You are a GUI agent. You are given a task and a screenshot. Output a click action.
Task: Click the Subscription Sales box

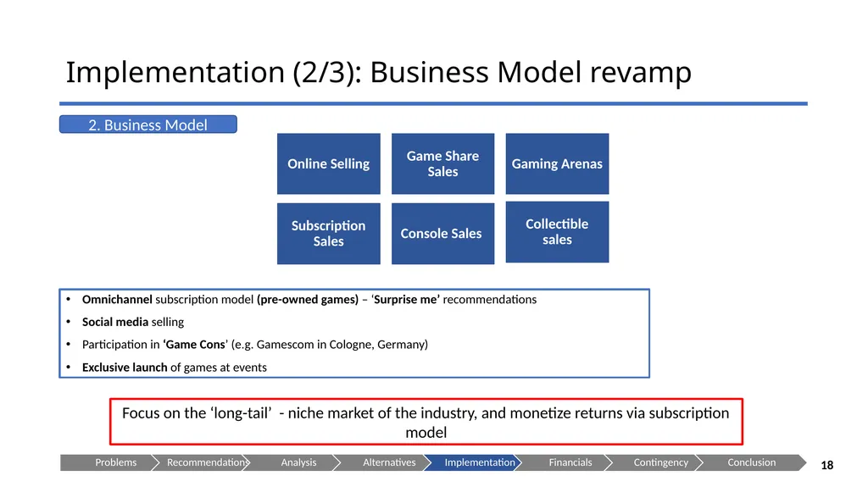[328, 234]
